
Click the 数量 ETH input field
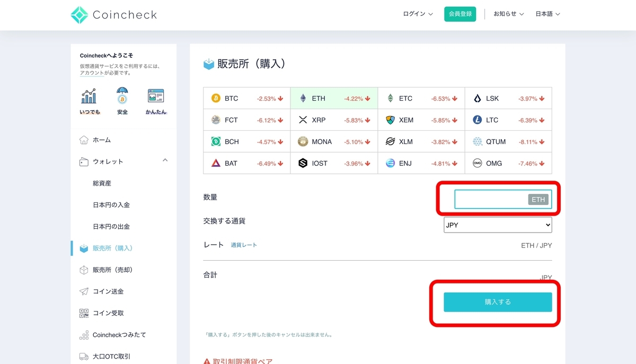[503, 199]
